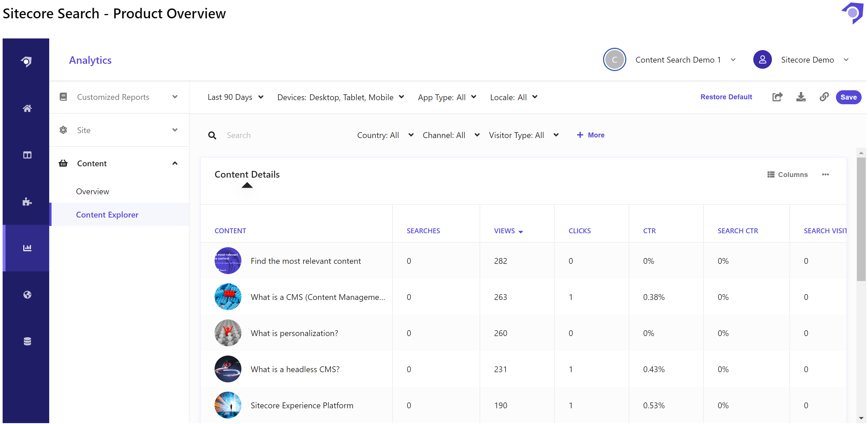Select Content Explorer menu item
868x424 pixels.
107,215
